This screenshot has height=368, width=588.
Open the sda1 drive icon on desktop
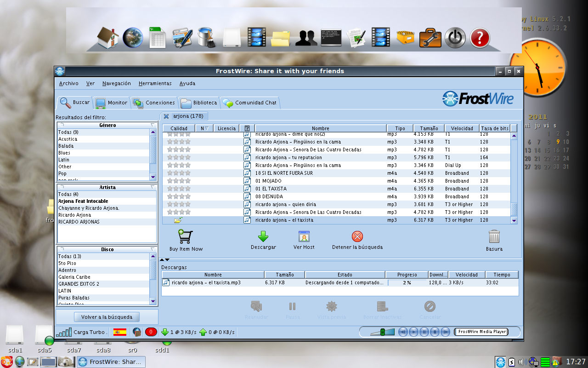(14, 335)
